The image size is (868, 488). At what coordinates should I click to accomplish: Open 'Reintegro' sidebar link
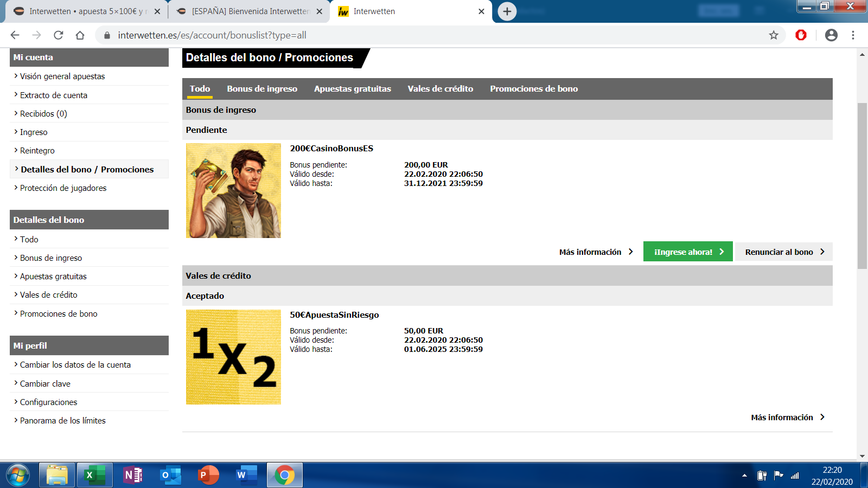coord(37,151)
